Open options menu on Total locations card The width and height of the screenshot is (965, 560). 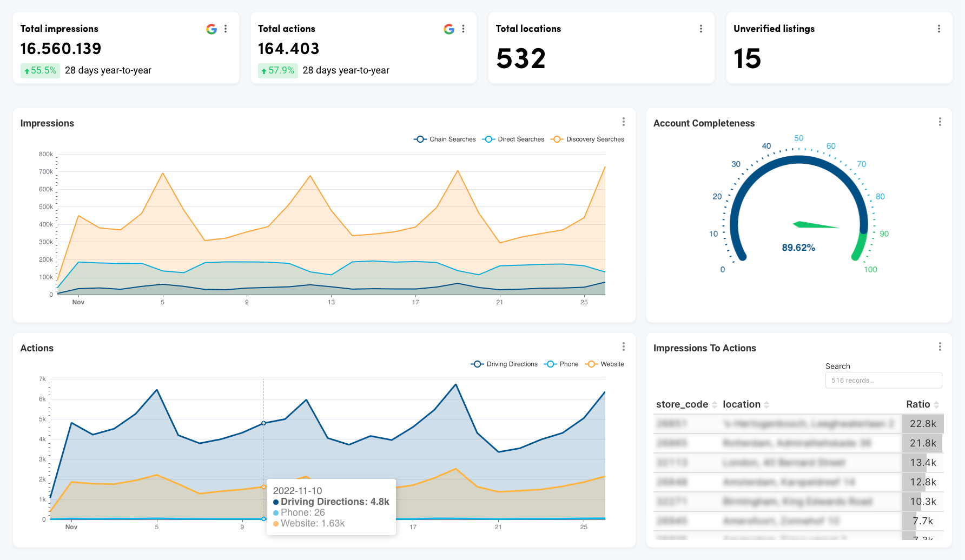[x=701, y=29]
